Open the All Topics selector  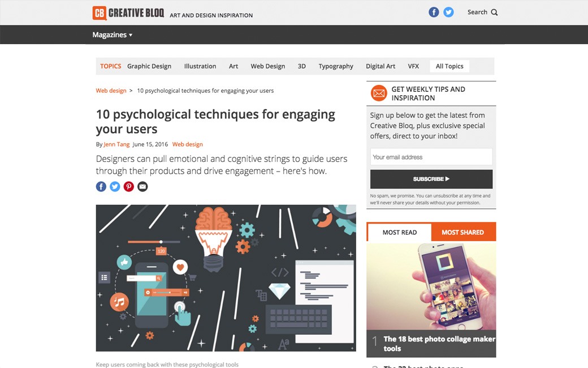(449, 66)
